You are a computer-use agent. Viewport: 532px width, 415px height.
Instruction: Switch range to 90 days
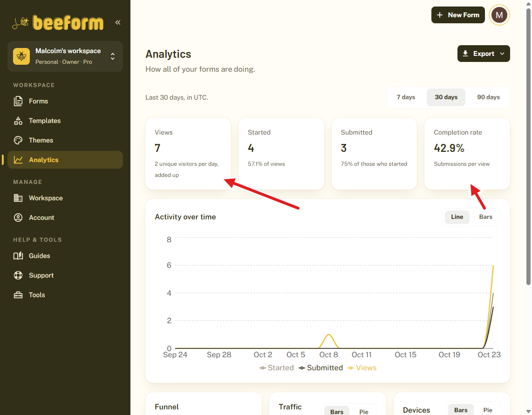(488, 97)
